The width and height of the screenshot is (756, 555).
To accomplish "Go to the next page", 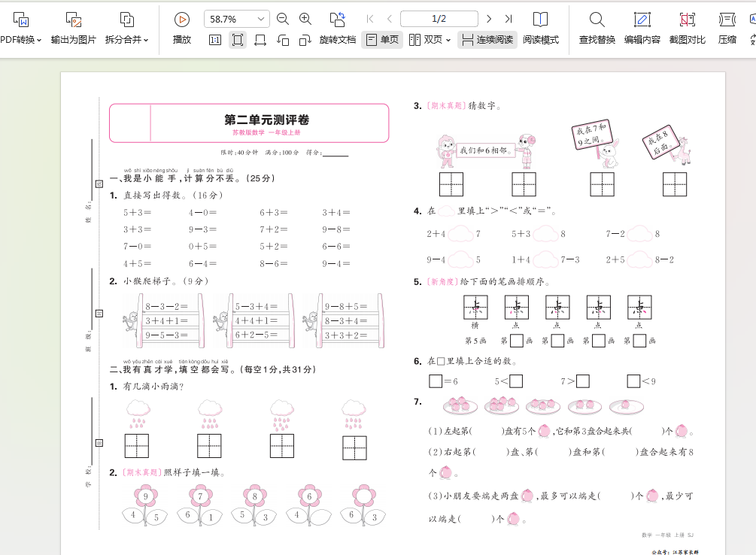I will [x=489, y=19].
